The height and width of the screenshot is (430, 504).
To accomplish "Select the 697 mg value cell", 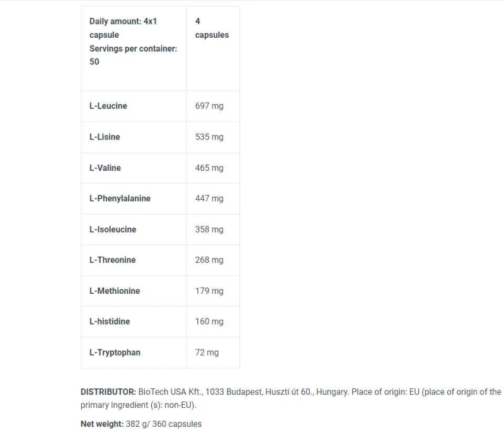I will [209, 106].
